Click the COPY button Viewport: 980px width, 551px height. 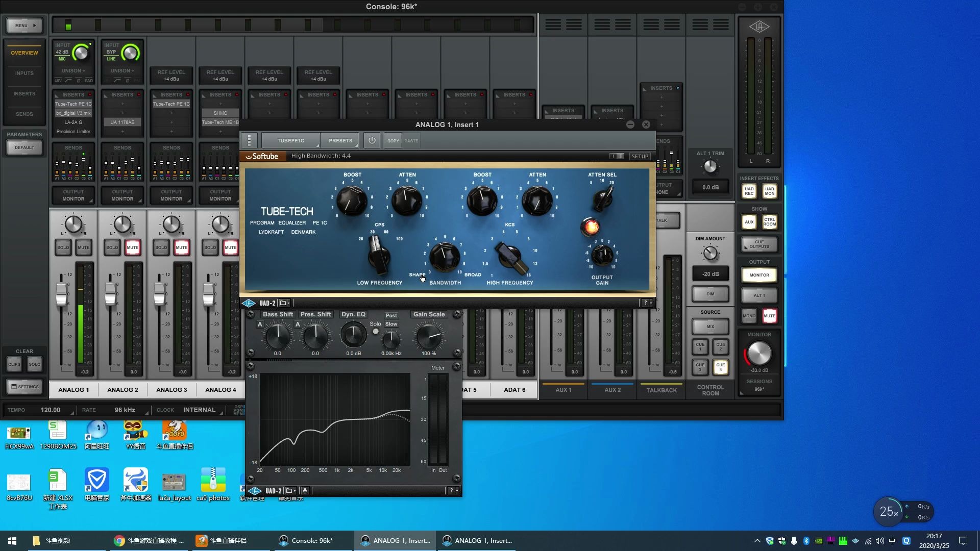(393, 141)
